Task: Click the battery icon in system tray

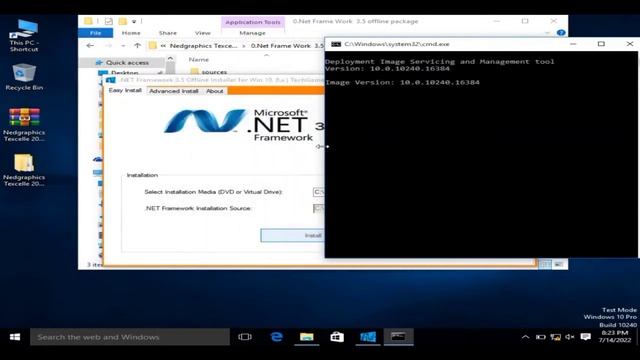Action: point(540,337)
